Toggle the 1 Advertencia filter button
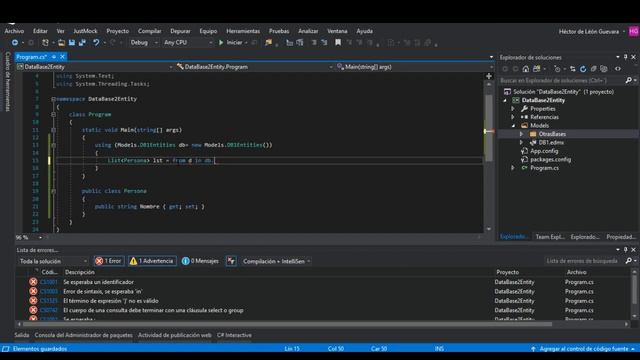This screenshot has height=360, width=640. (x=152, y=261)
